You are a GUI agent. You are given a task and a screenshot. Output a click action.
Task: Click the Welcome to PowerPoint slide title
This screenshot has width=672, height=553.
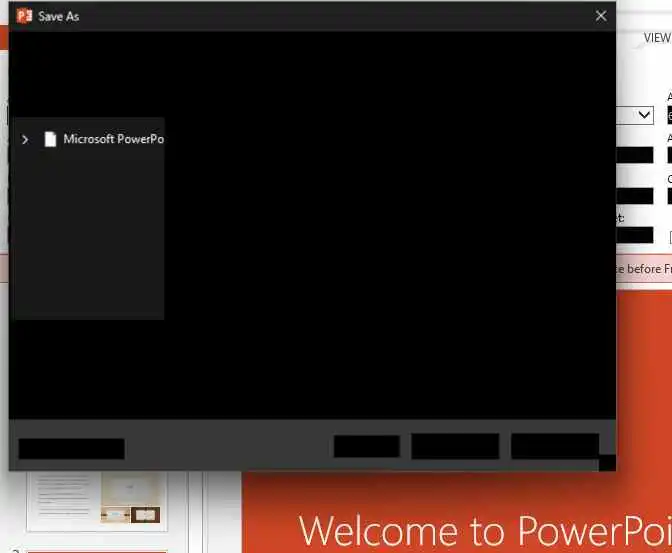pos(485,532)
